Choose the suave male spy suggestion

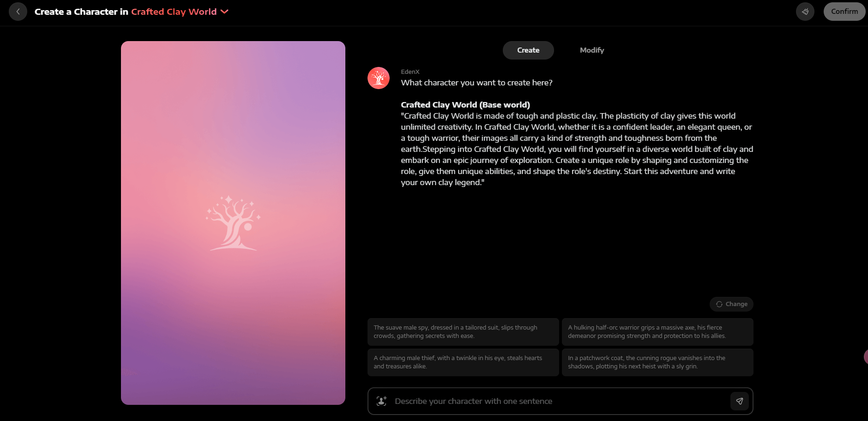coord(463,332)
